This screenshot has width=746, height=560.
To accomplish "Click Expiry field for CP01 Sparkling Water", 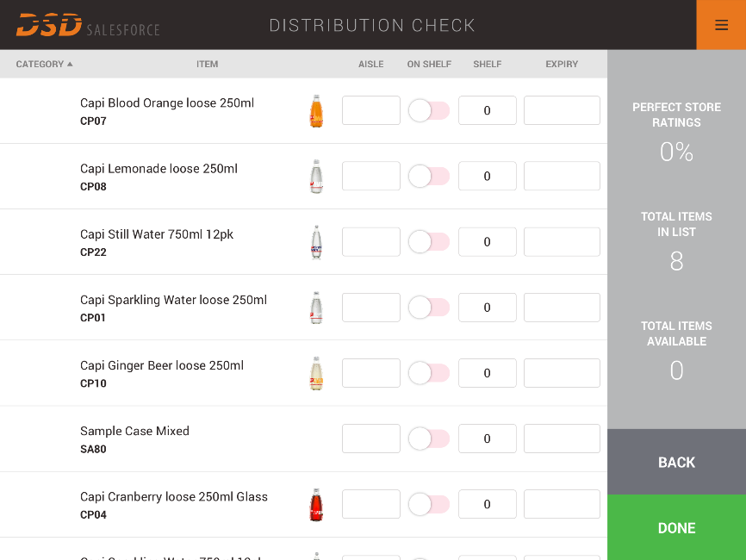I will tap(562, 308).
